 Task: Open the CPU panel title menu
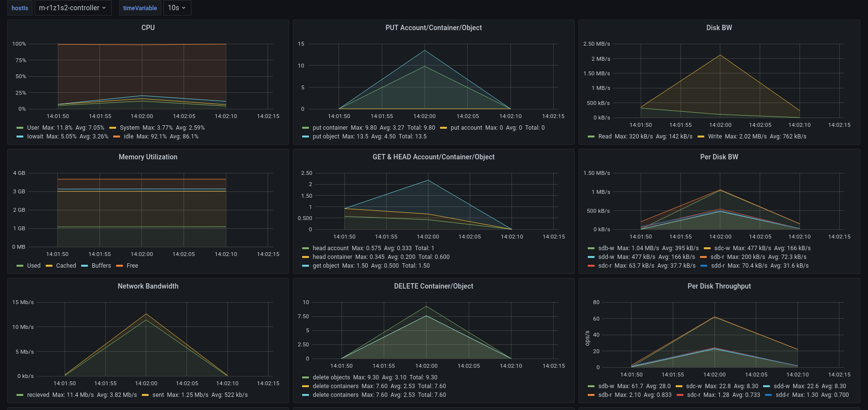[x=148, y=28]
